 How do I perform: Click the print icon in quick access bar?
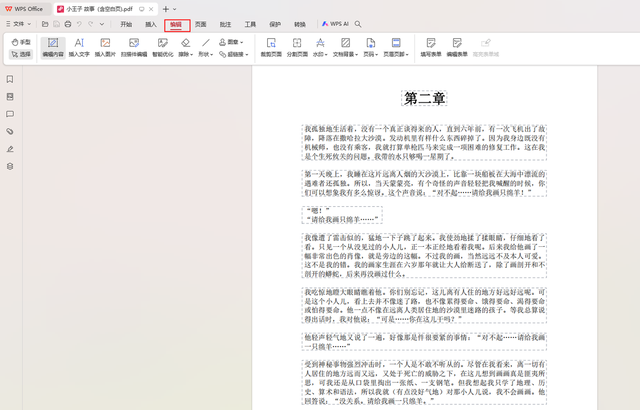tap(68, 24)
